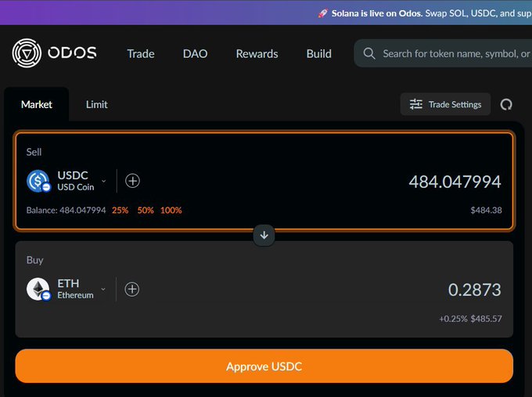Click the Balance: 484.047994 text

click(x=66, y=210)
